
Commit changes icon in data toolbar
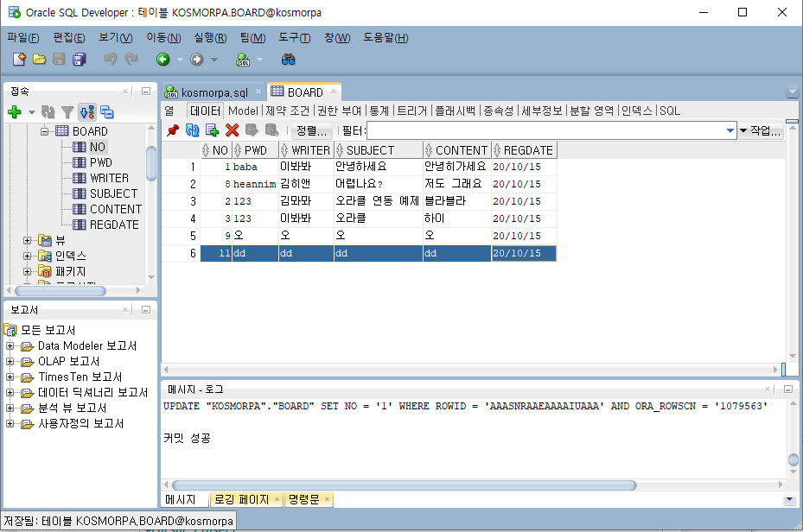click(252, 130)
